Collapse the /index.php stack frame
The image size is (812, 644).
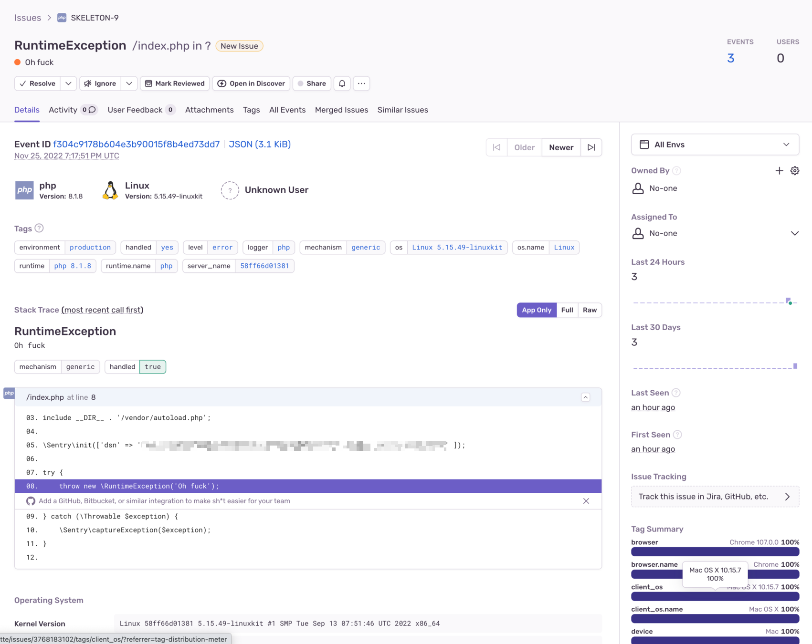point(586,397)
